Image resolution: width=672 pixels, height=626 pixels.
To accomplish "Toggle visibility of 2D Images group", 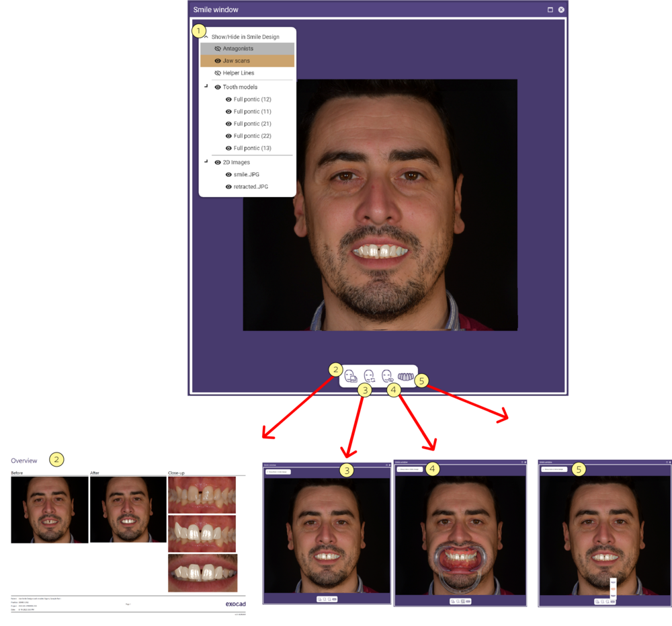I will tap(218, 163).
